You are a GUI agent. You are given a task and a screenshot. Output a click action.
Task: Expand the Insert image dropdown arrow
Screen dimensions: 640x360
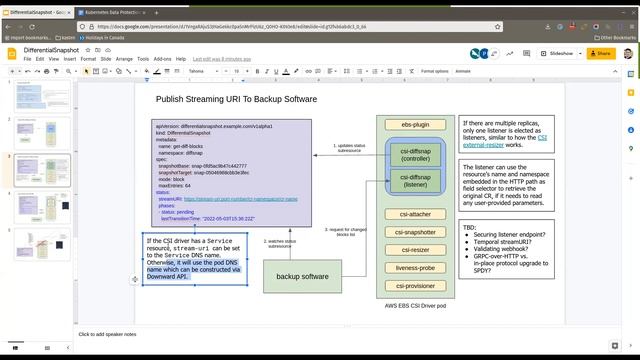pyautogui.click(x=111, y=71)
